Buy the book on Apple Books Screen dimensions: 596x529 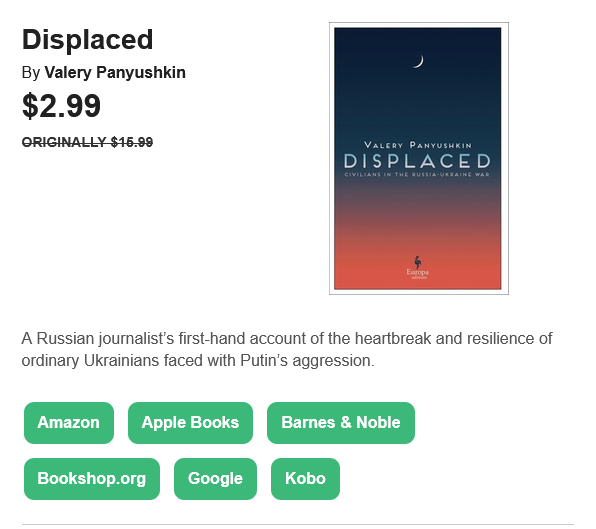(190, 423)
